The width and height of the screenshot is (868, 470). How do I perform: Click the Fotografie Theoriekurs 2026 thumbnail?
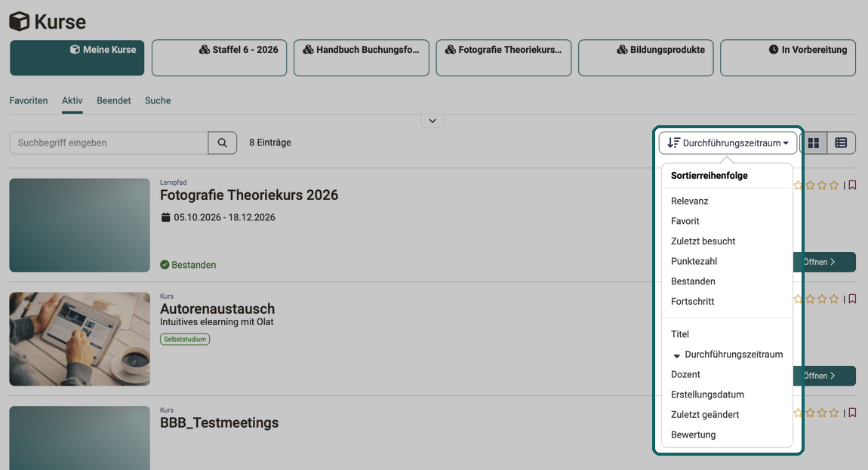[80, 226]
